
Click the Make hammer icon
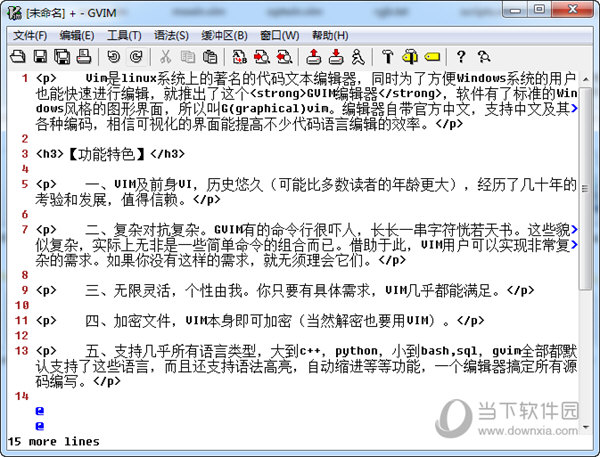pyautogui.click(x=388, y=57)
